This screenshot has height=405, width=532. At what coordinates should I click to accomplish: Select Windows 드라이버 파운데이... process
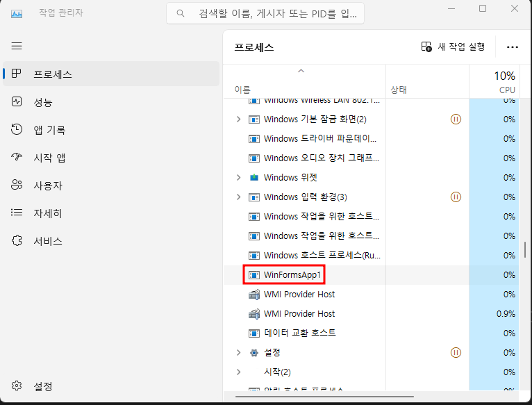pos(371,138)
